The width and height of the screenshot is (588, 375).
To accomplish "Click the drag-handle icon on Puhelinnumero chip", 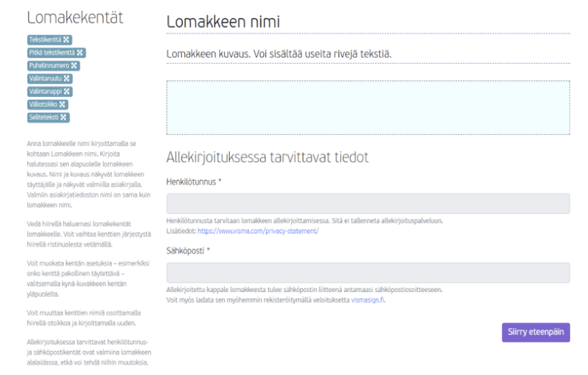I will [x=74, y=66].
